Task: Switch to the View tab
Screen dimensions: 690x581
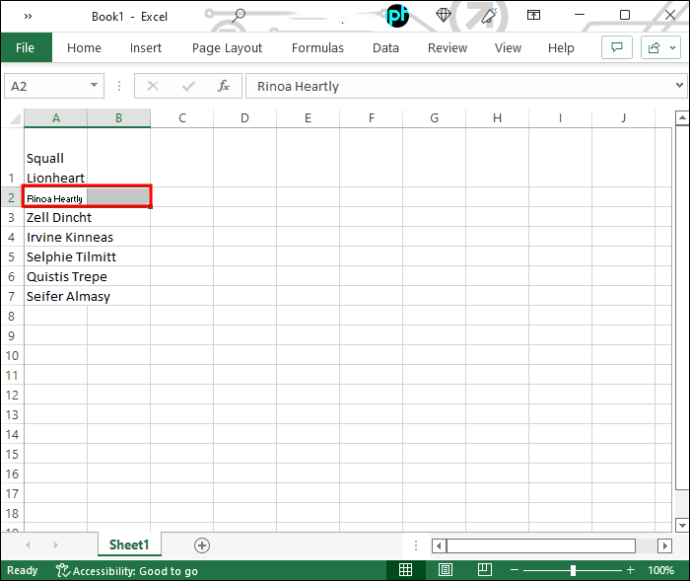Action: pos(508,48)
